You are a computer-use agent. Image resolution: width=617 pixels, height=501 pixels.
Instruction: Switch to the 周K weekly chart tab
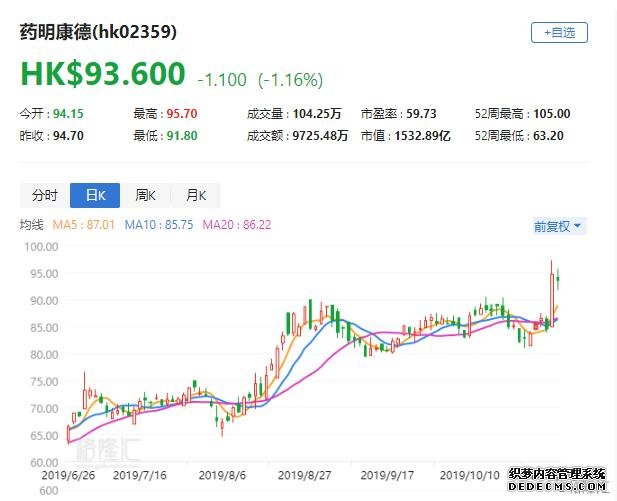[145, 195]
